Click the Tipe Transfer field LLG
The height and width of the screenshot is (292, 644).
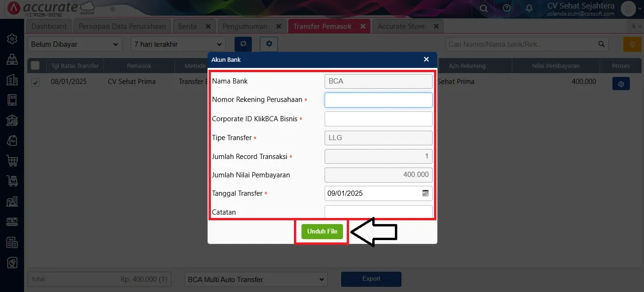tap(378, 138)
